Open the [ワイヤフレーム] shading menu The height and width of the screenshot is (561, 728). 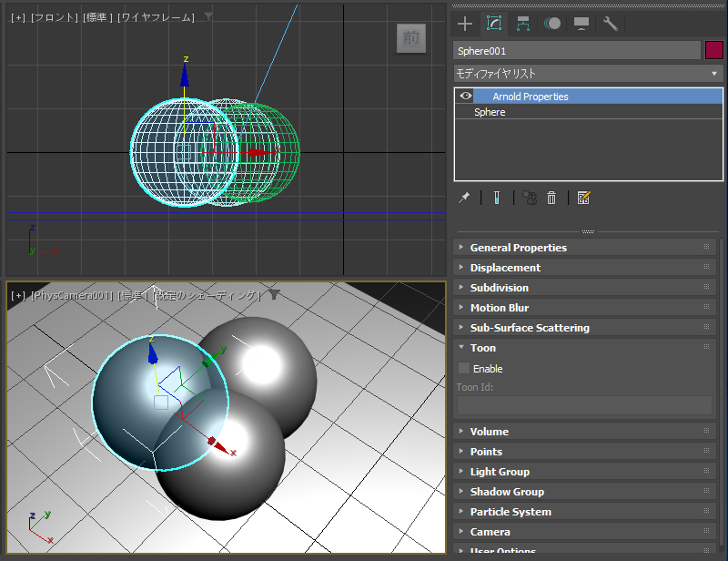point(156,17)
